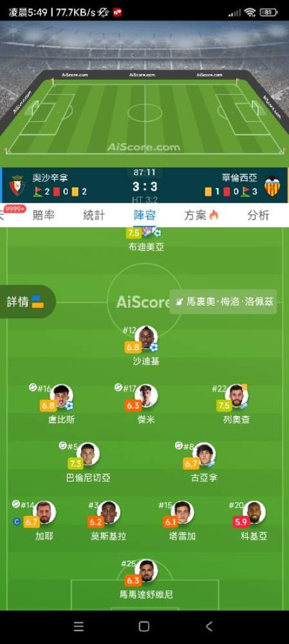Tap the Osasuna team crest
Viewport: 289px width, 644px height.
point(17,185)
